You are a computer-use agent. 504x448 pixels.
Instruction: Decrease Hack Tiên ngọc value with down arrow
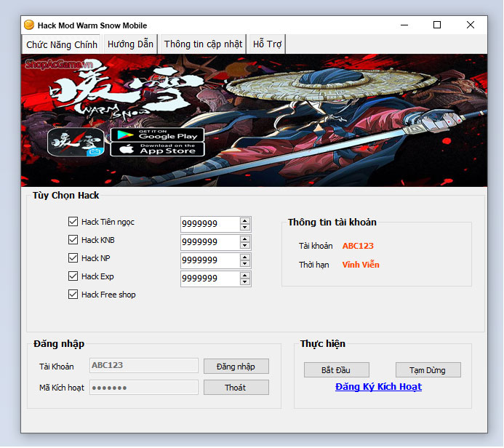[245, 227]
